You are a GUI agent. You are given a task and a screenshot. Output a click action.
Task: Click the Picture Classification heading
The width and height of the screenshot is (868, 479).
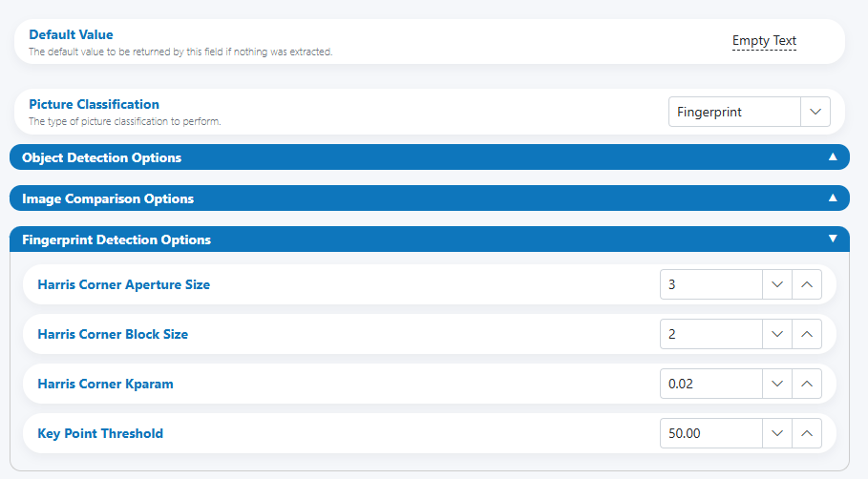(95, 104)
